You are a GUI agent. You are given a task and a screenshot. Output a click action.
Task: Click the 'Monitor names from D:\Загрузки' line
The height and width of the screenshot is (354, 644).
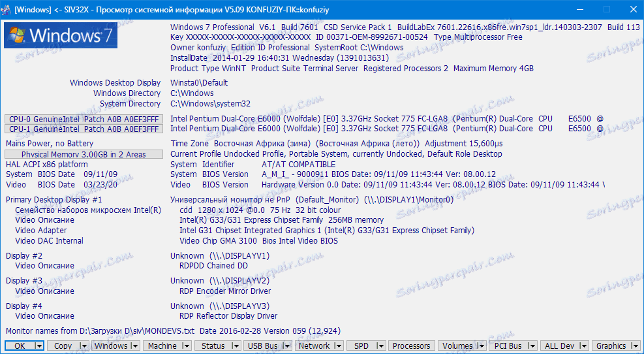coord(173,331)
